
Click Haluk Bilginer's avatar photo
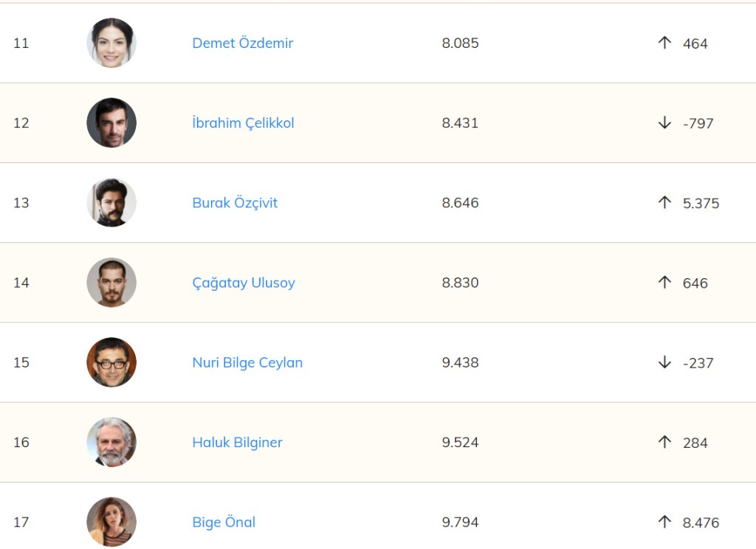[111, 442]
